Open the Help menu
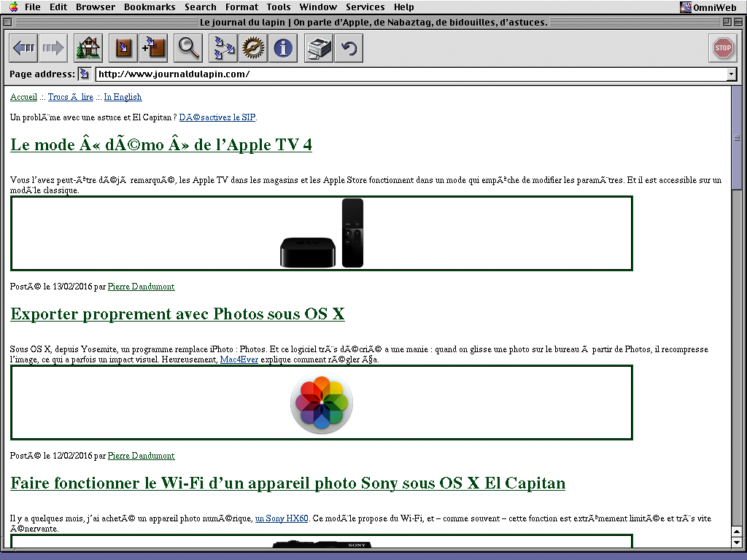This screenshot has height=560, width=747. (403, 7)
